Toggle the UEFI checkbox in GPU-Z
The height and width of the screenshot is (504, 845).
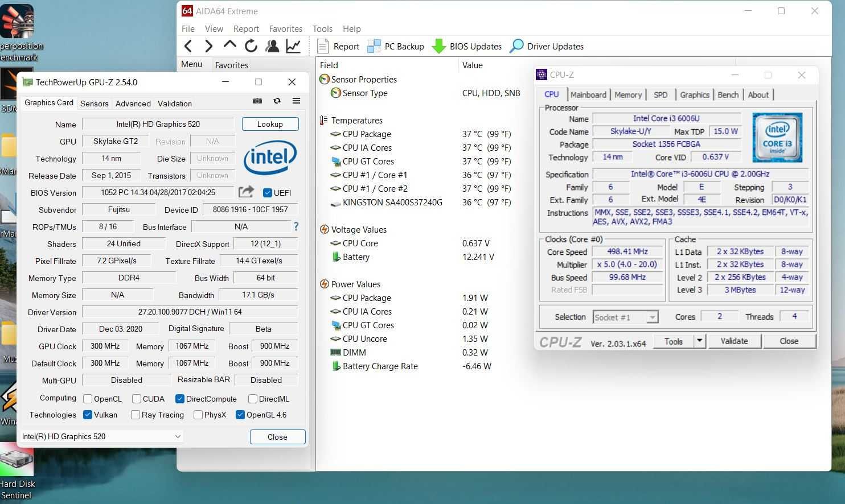(x=268, y=193)
